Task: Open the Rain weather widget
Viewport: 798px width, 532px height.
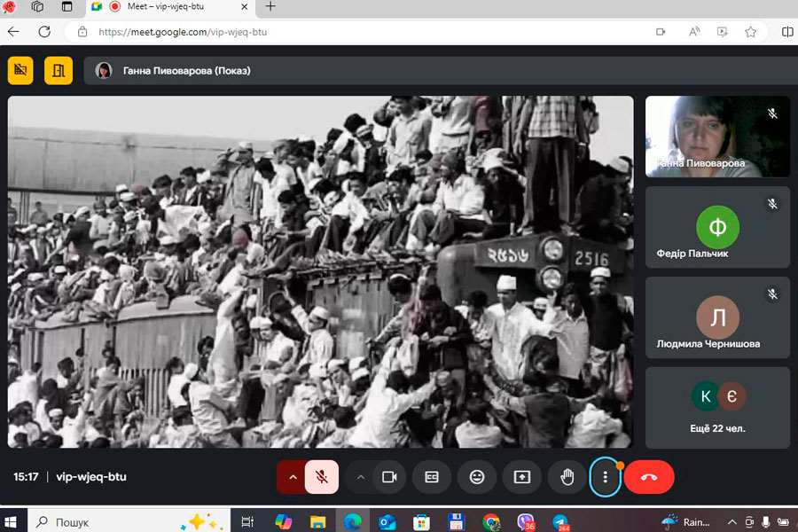Action: pos(686,522)
